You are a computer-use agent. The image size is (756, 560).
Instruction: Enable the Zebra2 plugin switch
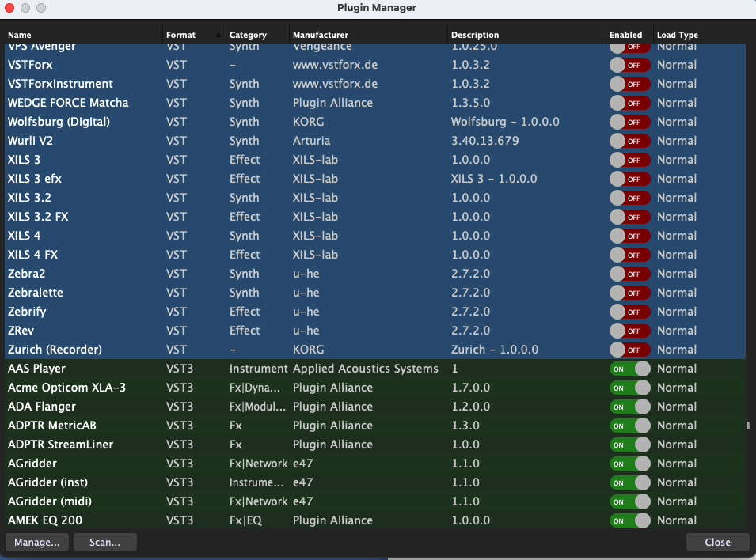[x=629, y=274]
